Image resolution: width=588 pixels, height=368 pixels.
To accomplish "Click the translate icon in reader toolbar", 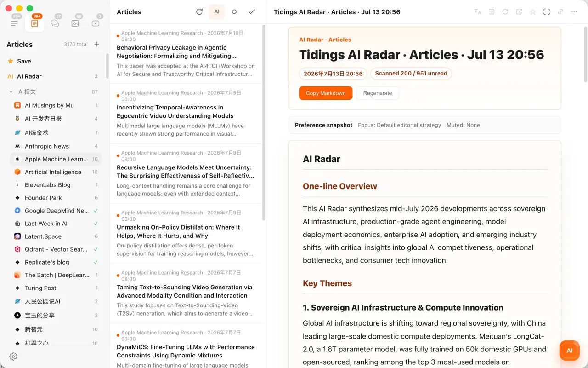I will [x=478, y=12].
